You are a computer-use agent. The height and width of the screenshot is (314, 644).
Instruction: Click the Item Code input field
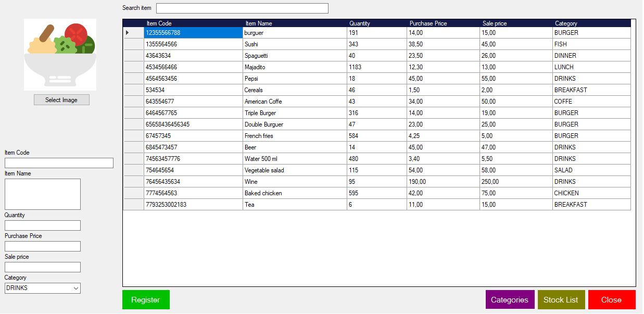[x=59, y=163]
